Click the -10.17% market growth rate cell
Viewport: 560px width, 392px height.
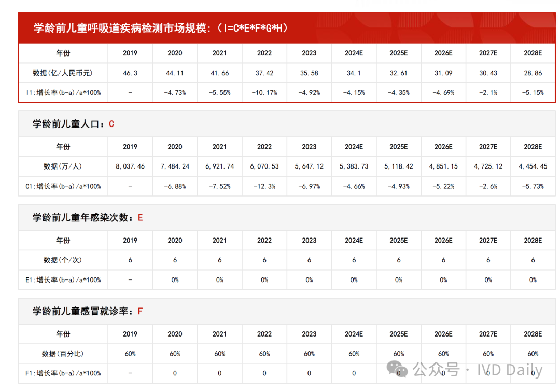click(x=264, y=93)
